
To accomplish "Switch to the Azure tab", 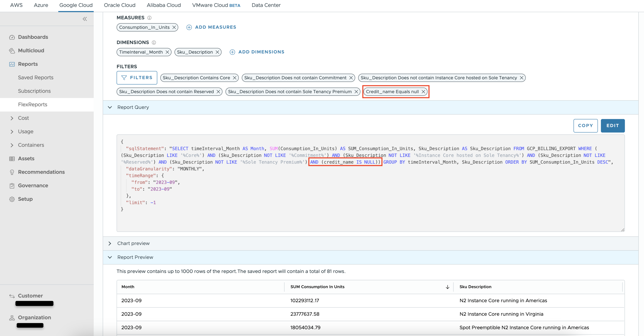I will tap(41, 5).
